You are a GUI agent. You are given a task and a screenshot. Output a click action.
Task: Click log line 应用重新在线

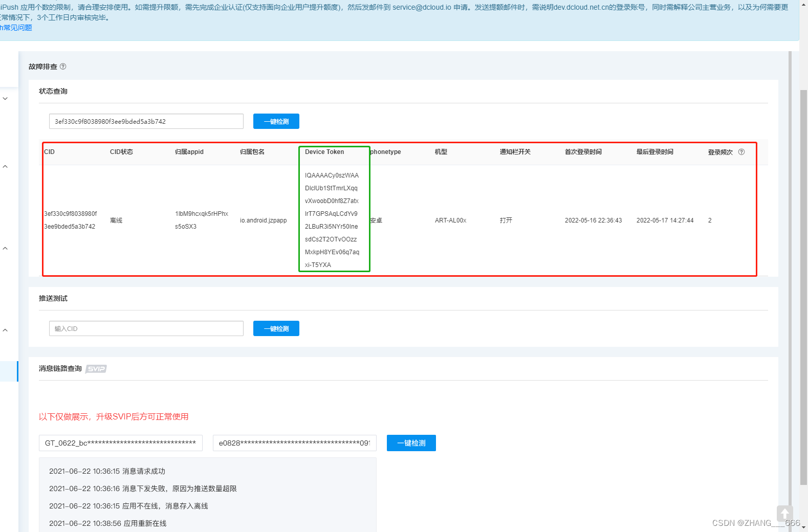click(x=107, y=523)
